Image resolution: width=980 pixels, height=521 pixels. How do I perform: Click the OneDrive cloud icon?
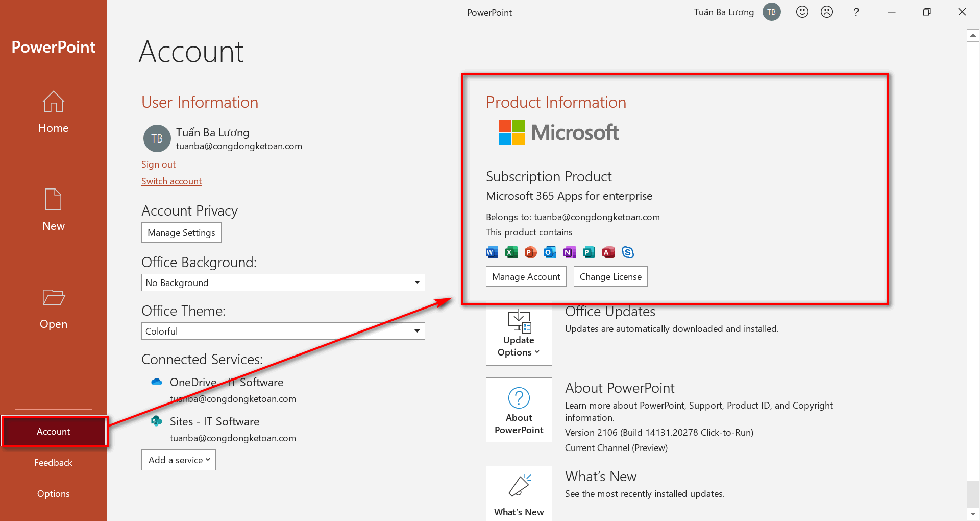click(x=157, y=382)
